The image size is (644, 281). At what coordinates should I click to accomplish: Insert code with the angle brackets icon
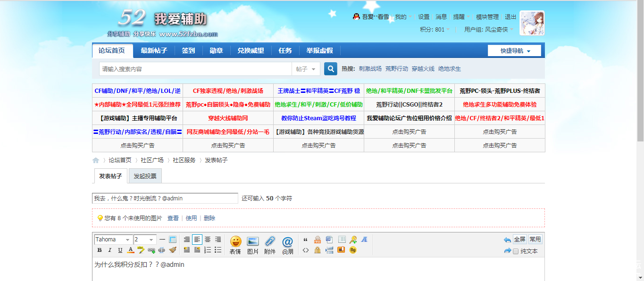[306, 250]
